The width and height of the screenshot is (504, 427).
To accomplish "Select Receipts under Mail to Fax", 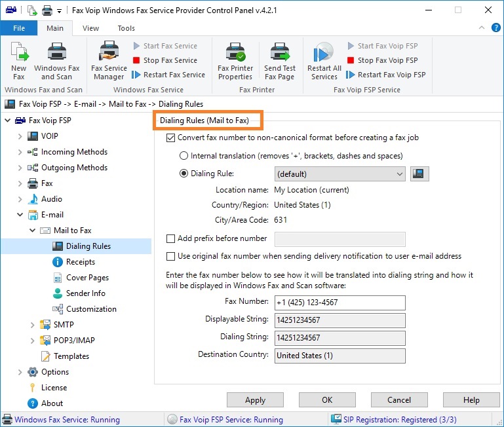I will tap(81, 262).
